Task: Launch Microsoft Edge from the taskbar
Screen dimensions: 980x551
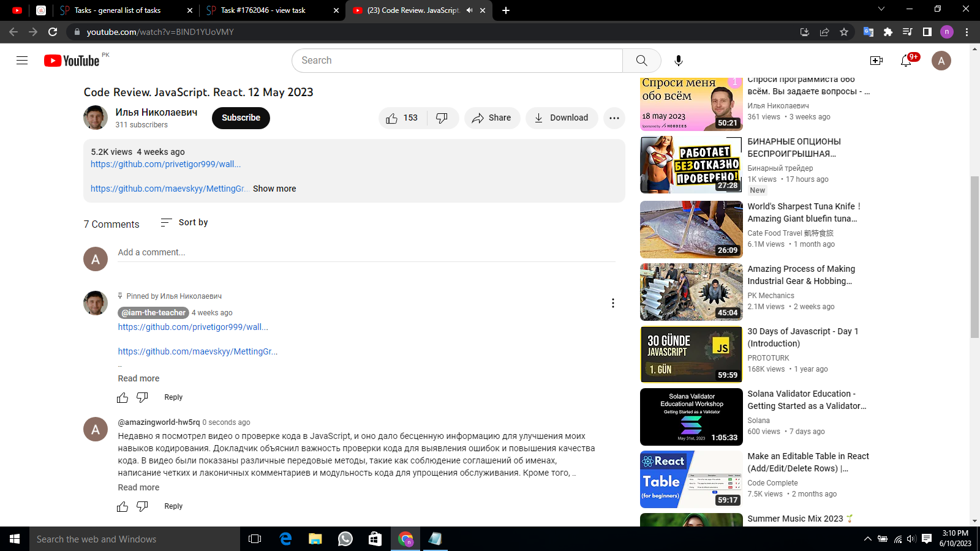Action: tap(285, 539)
